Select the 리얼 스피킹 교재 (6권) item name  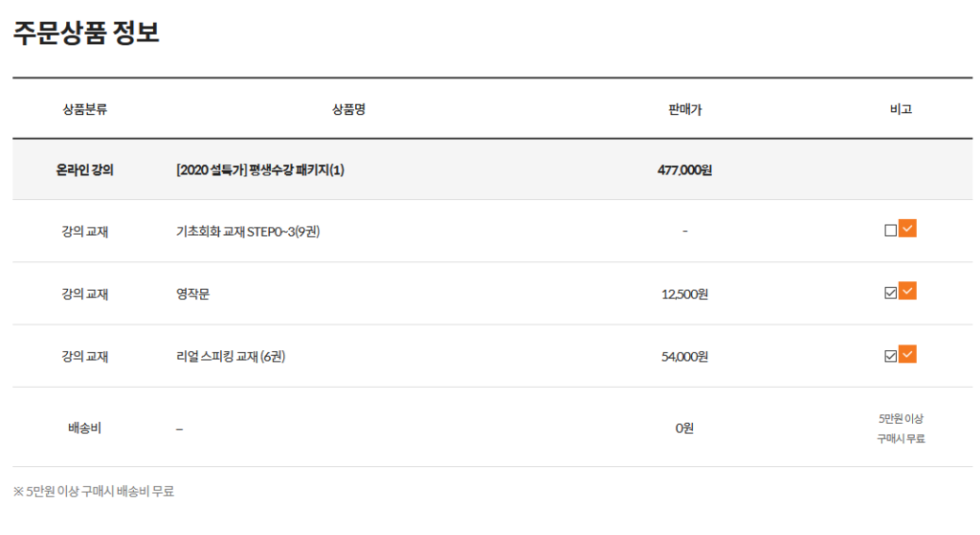pos(231,357)
